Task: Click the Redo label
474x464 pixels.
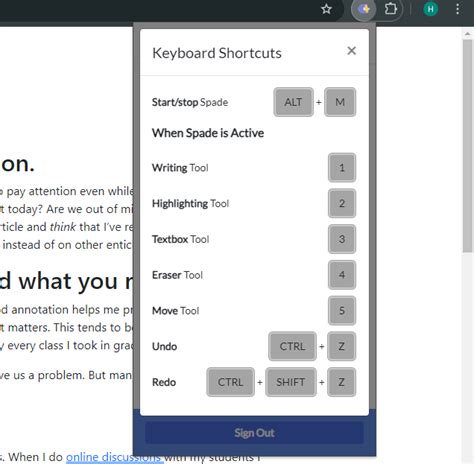Action: [x=164, y=382]
